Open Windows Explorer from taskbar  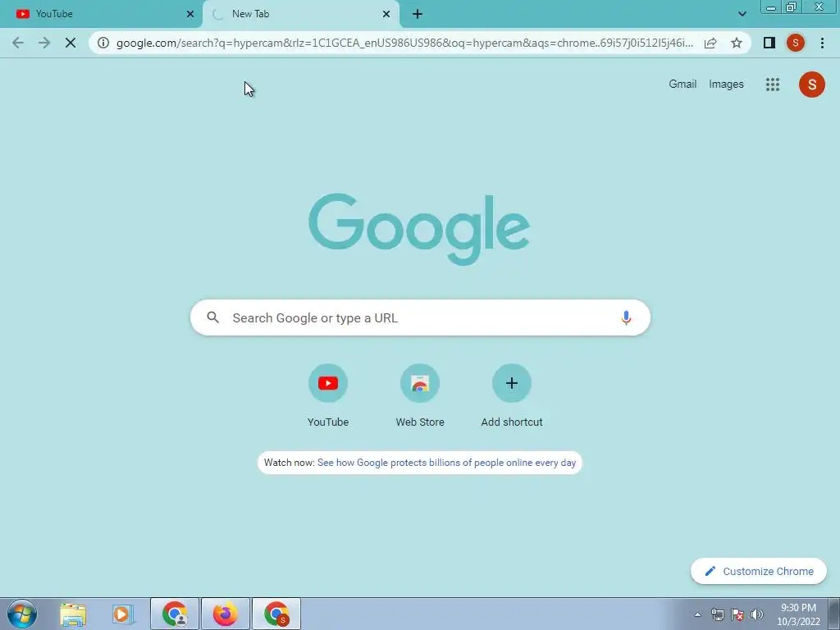(73, 614)
